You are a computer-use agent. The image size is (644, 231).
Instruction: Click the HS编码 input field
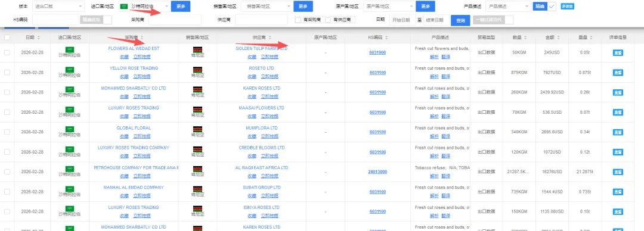(55, 20)
